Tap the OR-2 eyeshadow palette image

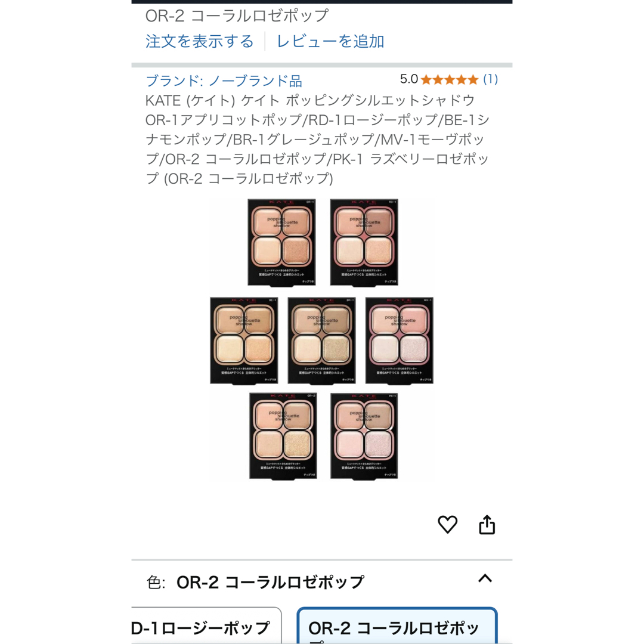[283, 436]
